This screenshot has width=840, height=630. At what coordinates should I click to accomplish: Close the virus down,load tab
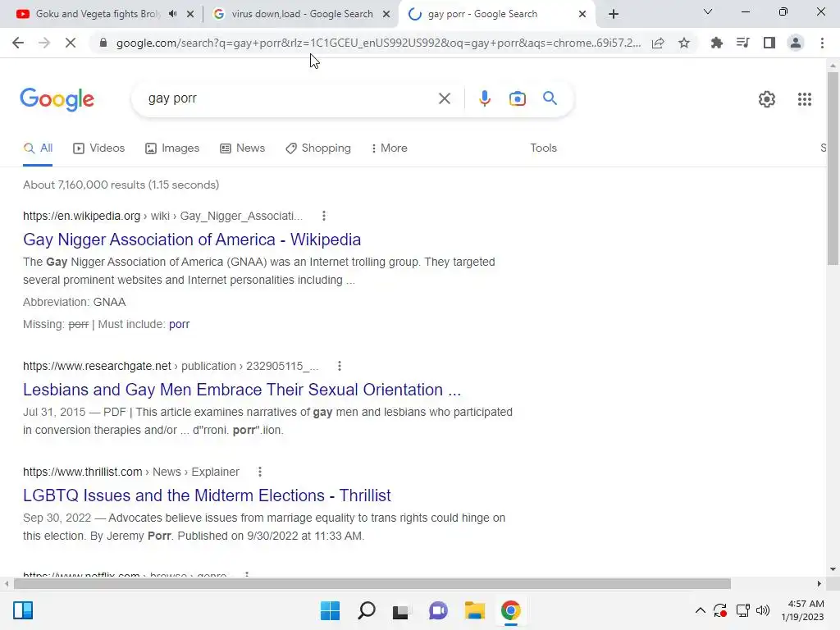pyautogui.click(x=386, y=14)
